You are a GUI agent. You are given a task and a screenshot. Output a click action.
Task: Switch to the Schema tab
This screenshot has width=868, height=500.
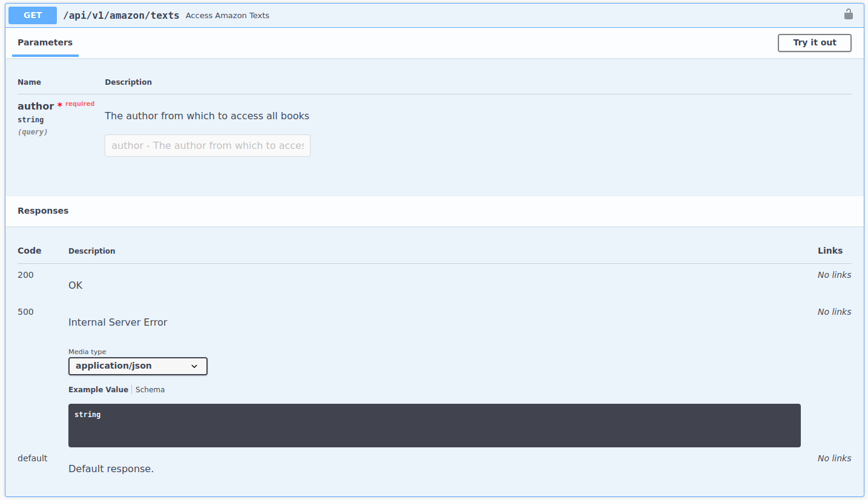tap(150, 390)
